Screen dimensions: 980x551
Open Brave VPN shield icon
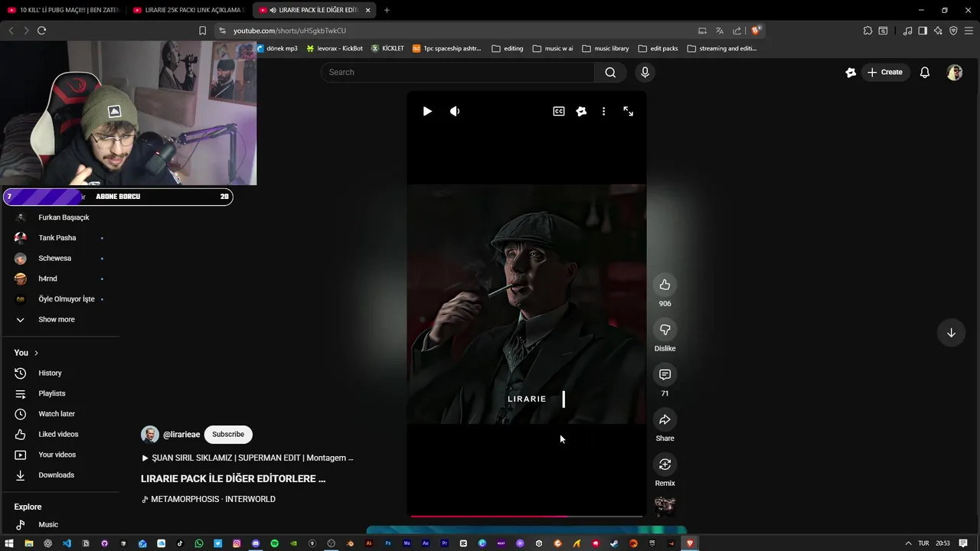953,31
